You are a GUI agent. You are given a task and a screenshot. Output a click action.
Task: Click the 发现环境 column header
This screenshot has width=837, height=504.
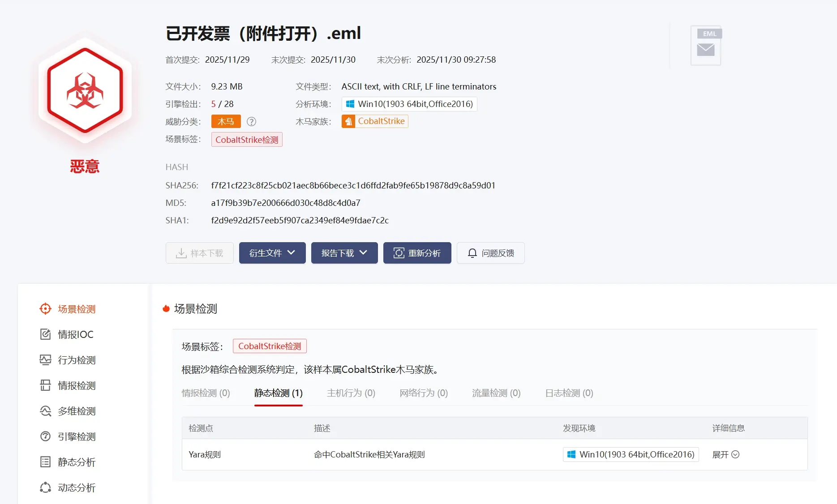[579, 428]
